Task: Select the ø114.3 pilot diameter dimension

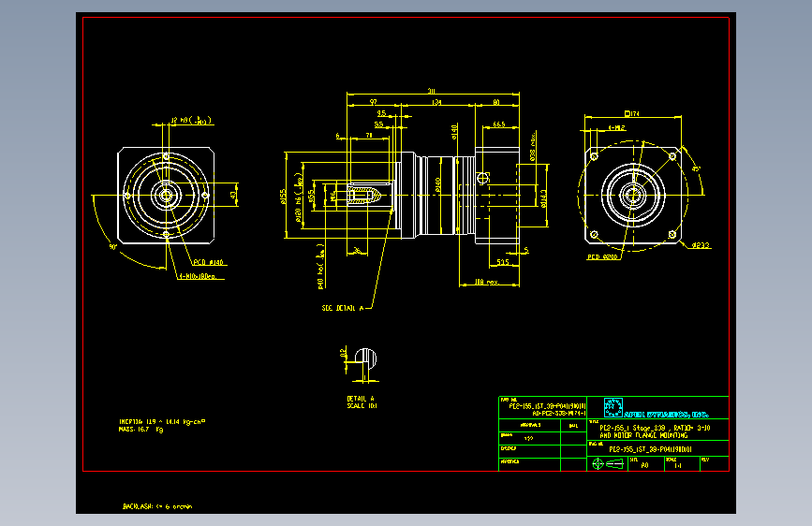Action: (x=543, y=198)
